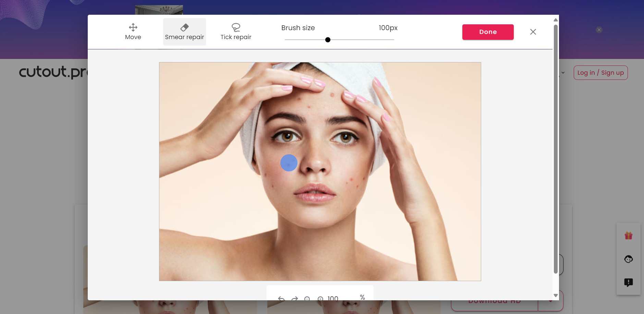
Task: Expand the dropdown chevron beside Log in
Action: (x=563, y=73)
